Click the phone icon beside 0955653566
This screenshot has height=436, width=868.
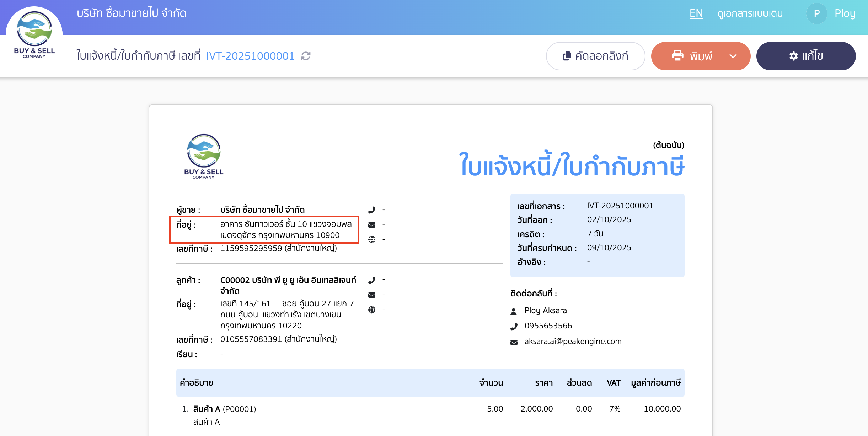pyautogui.click(x=514, y=326)
